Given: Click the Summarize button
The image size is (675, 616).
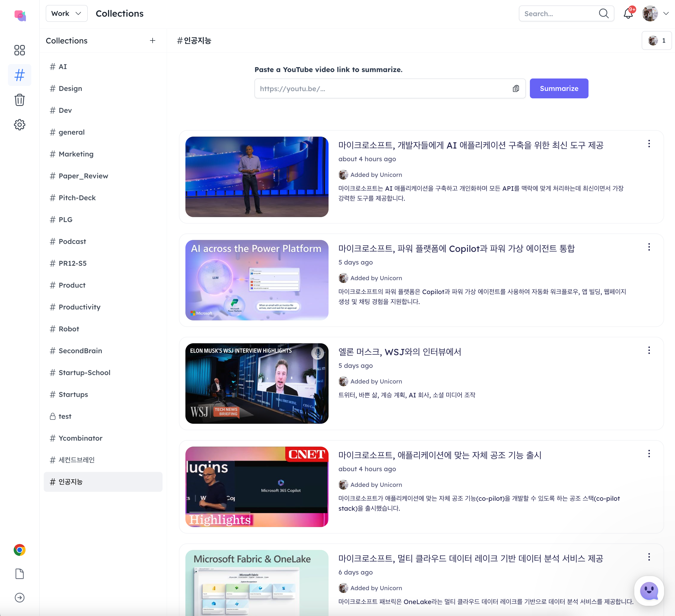Looking at the screenshot, I should pyautogui.click(x=559, y=88).
